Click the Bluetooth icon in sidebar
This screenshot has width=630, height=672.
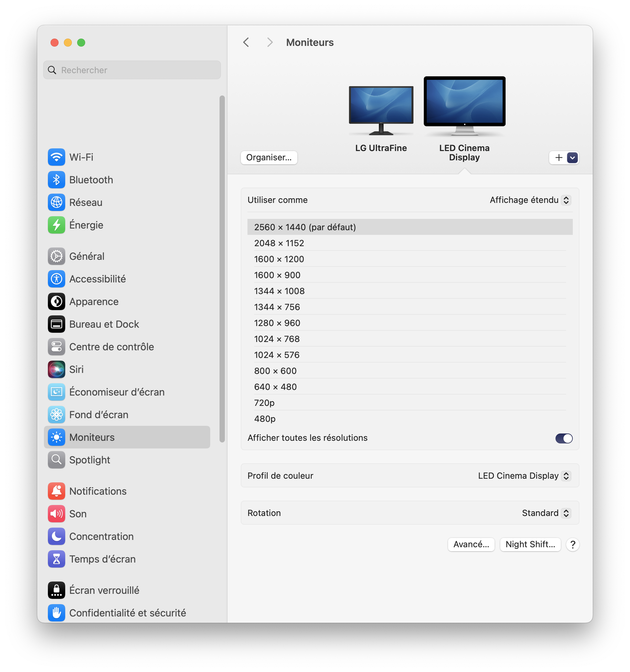pos(57,180)
